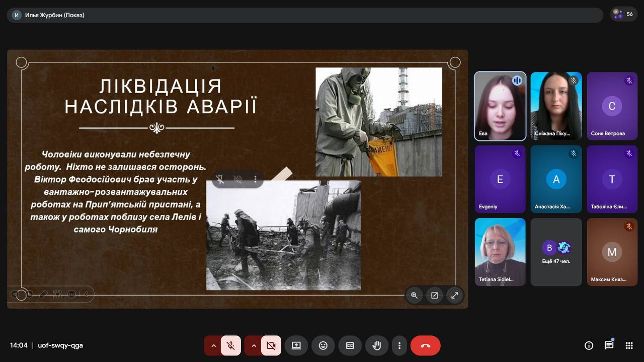Viewport: 644px width, 362px height.
Task: Zoom into the presentation with magnifier icon
Action: (x=414, y=296)
